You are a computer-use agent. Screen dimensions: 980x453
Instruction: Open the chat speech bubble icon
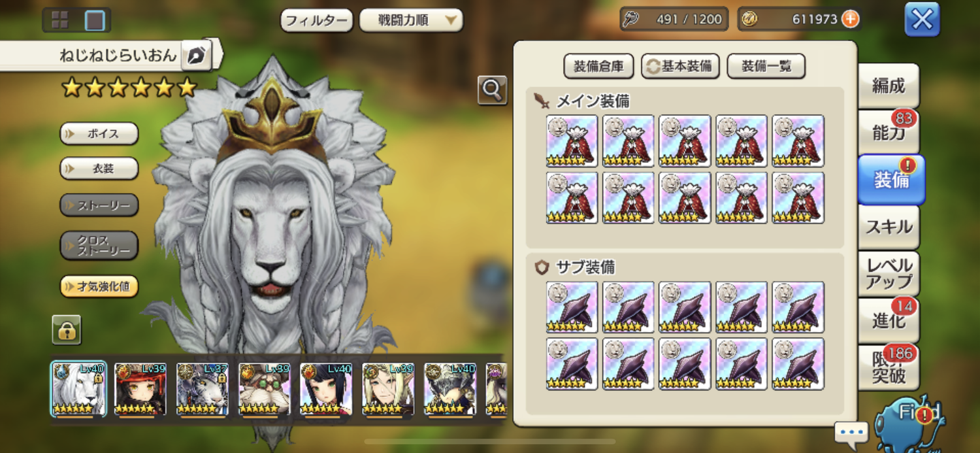tap(851, 433)
